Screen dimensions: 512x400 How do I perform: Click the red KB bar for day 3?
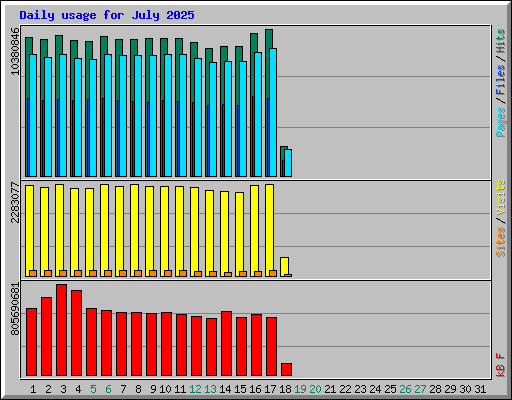coord(61,330)
